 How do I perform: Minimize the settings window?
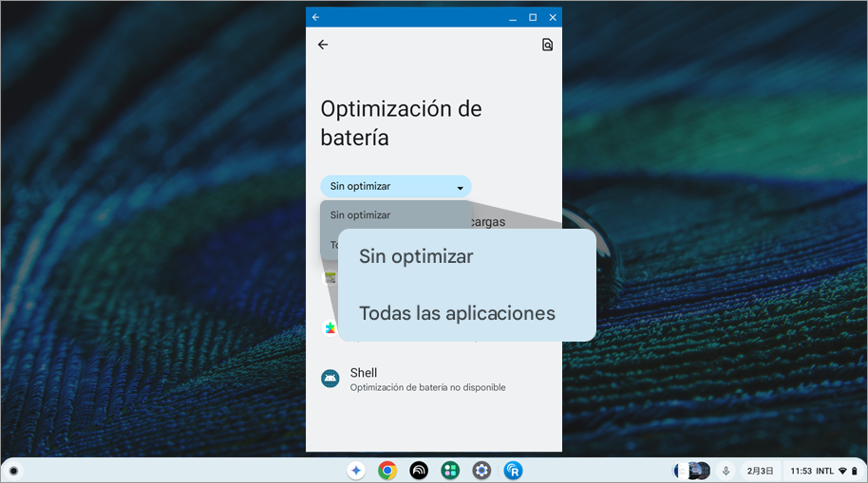coord(513,18)
